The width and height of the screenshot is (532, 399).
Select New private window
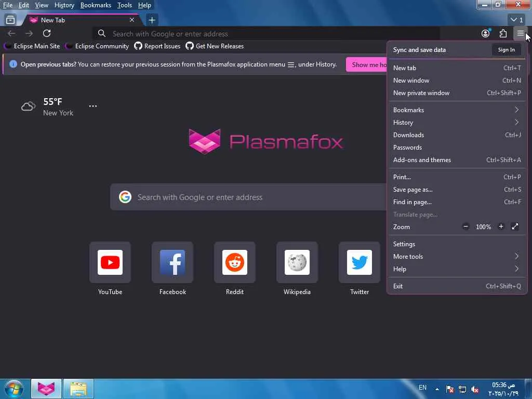[457, 93]
